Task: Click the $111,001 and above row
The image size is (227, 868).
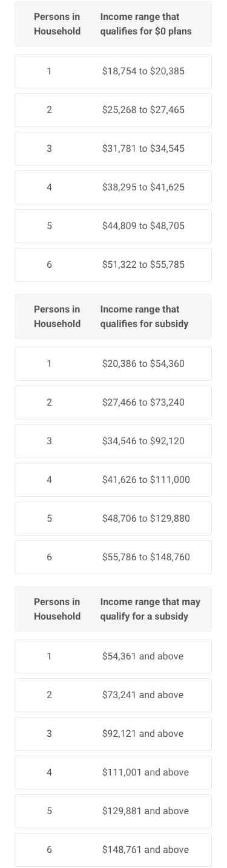Action: pyautogui.click(x=113, y=772)
